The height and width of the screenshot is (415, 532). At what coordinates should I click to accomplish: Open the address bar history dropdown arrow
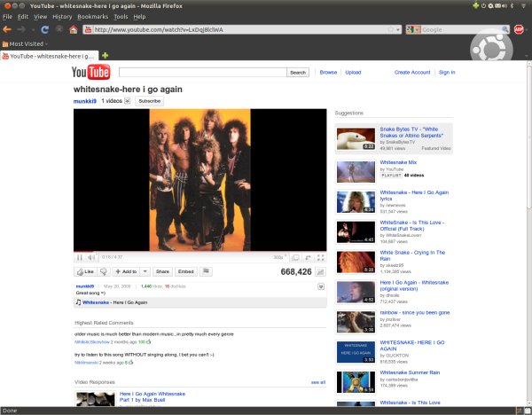pyautogui.click(x=398, y=30)
